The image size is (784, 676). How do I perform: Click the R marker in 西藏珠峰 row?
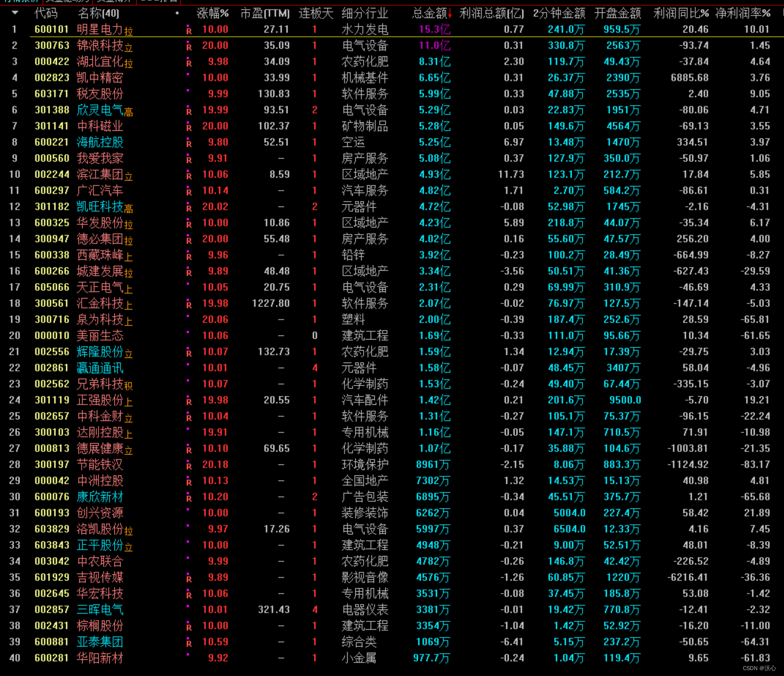click(x=189, y=256)
